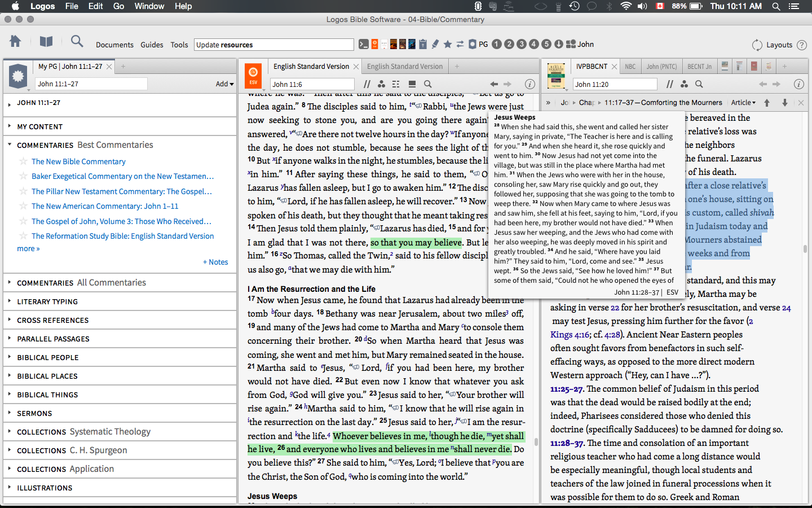Expand locator bar with double chevron
The width and height of the screenshot is (812, 508).
548,103
